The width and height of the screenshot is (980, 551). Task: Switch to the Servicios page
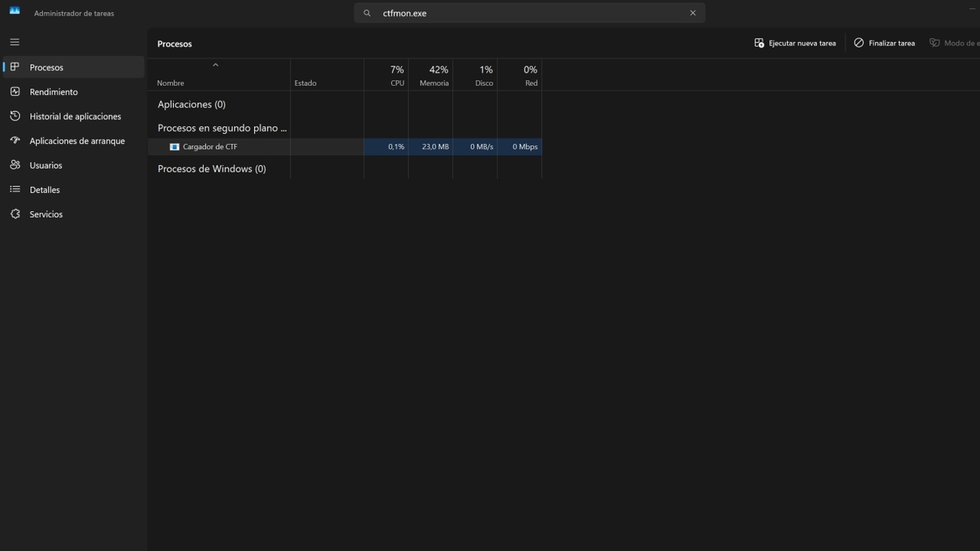[x=74, y=214]
